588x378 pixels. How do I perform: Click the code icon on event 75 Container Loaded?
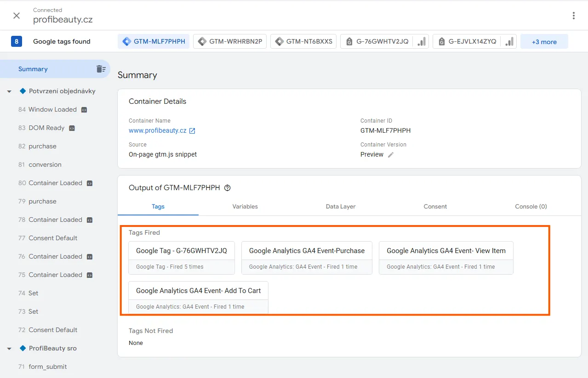click(90, 275)
